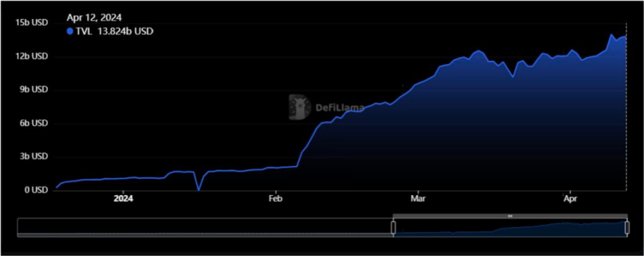This screenshot has height=256, width=644.
Task: Click the left handle of the range slider
Action: coord(393,227)
